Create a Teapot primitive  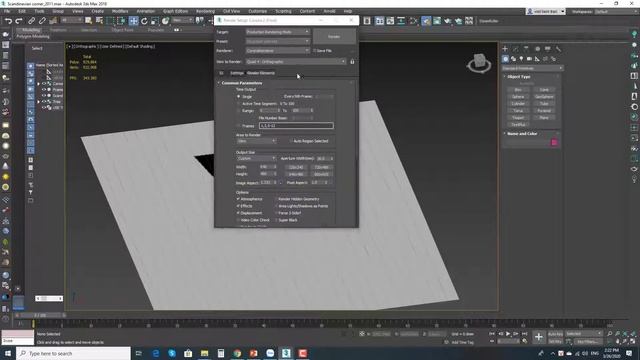518,118
